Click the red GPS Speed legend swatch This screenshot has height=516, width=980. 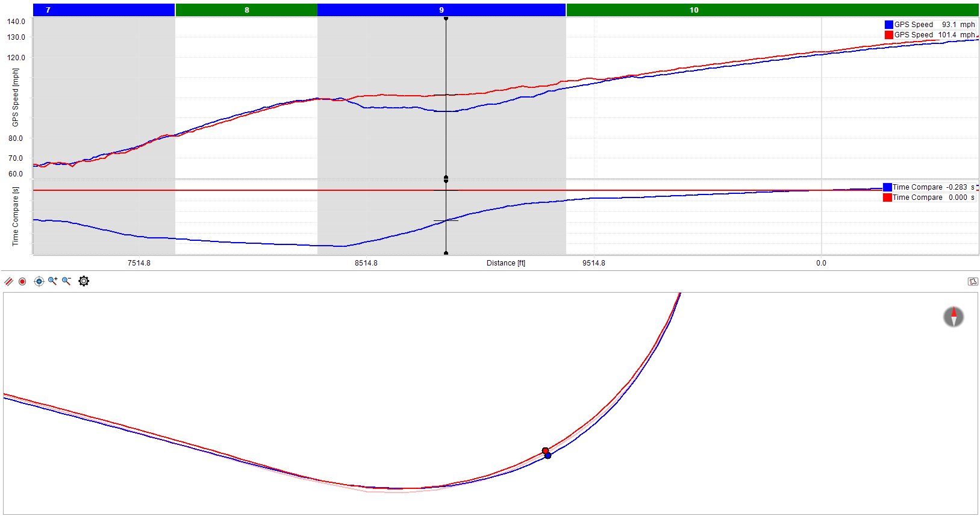click(x=888, y=35)
